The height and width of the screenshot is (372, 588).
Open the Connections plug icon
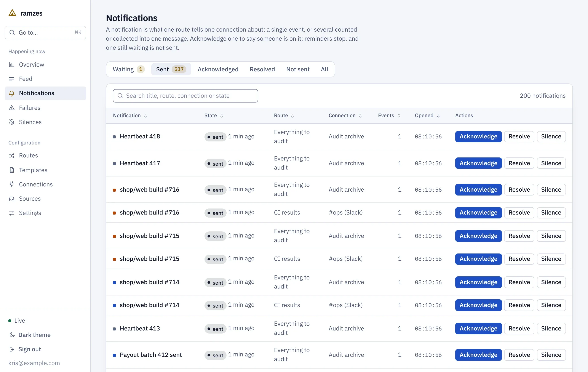click(x=11, y=184)
